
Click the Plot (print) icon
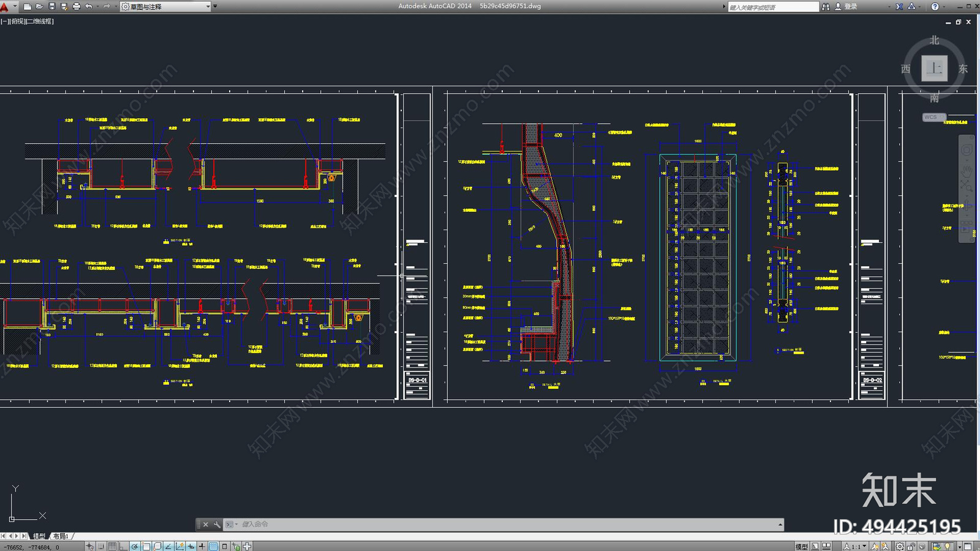pyautogui.click(x=77, y=7)
